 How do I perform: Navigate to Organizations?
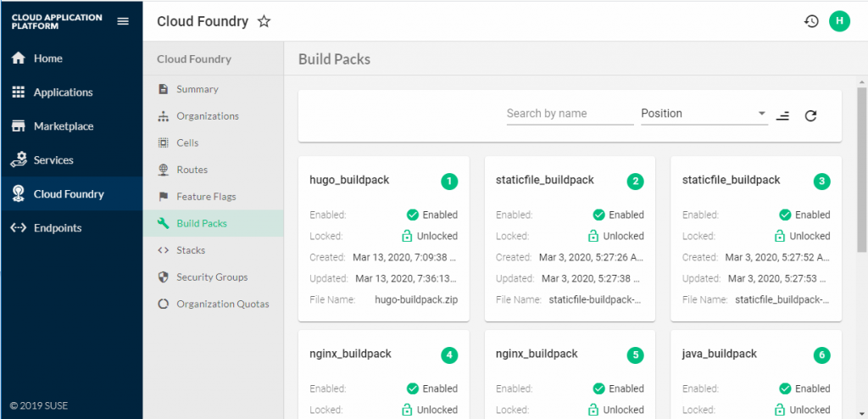[208, 116]
